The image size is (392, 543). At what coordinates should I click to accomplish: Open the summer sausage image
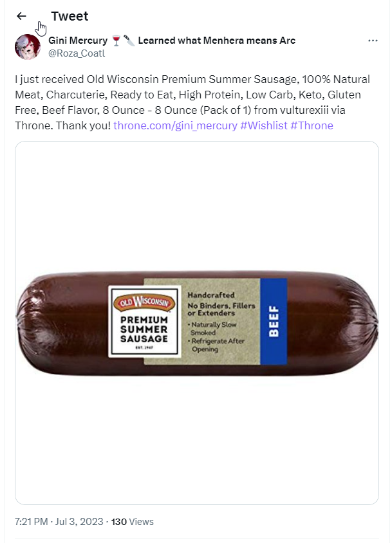click(197, 323)
